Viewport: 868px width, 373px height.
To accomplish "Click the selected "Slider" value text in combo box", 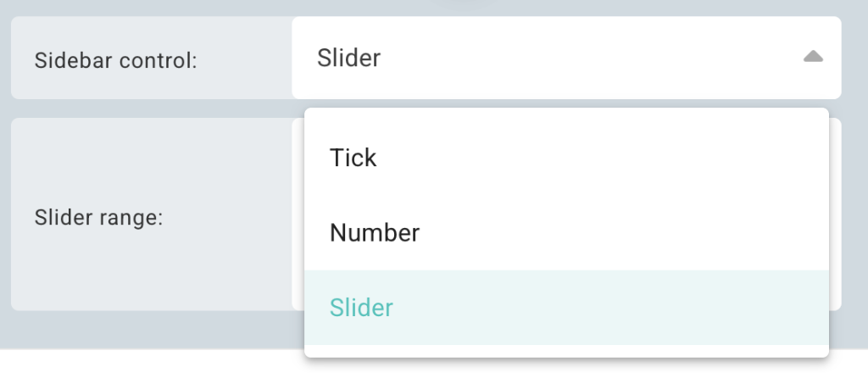I will 349,58.
